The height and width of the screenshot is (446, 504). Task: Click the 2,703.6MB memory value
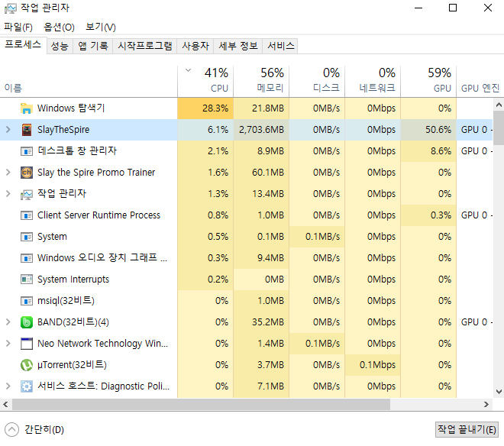[x=261, y=130]
